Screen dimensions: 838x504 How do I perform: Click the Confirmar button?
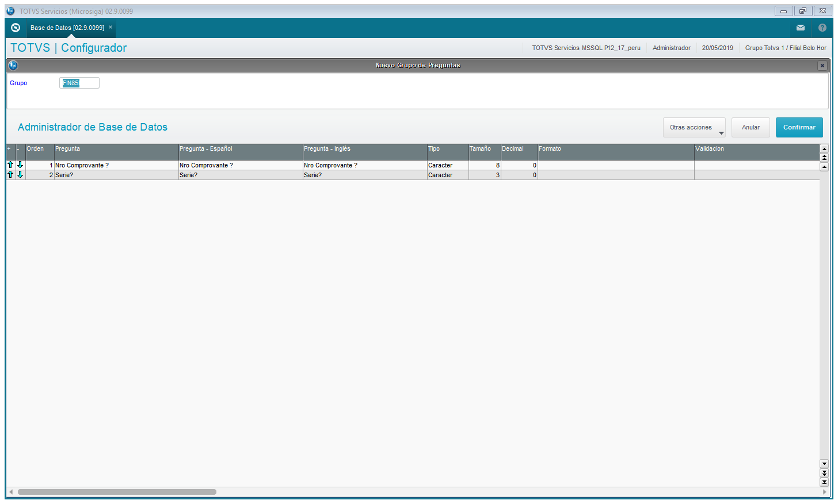[x=799, y=127]
